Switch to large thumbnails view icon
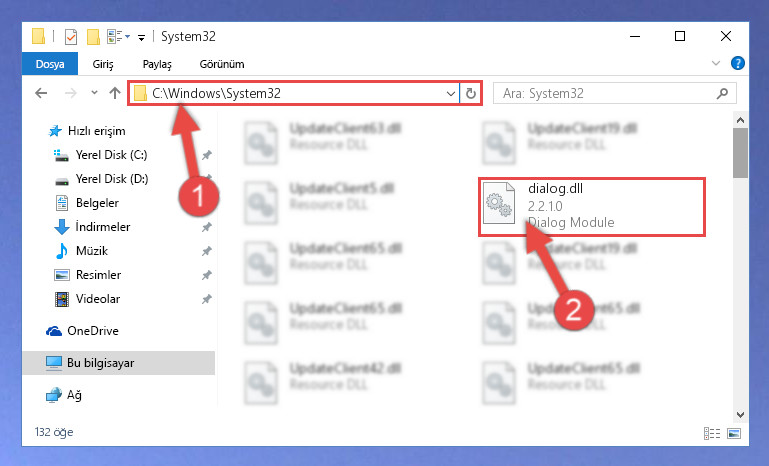This screenshot has width=769, height=466. click(734, 433)
